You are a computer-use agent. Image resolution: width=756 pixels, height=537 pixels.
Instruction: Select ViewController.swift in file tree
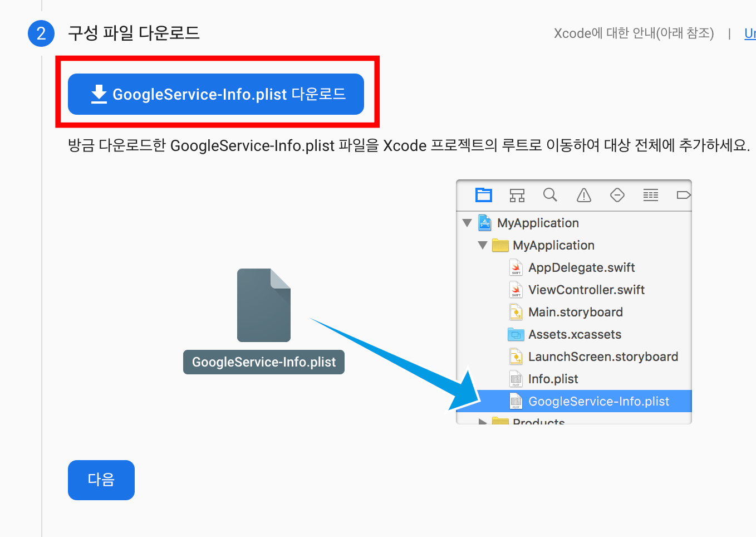(x=586, y=290)
